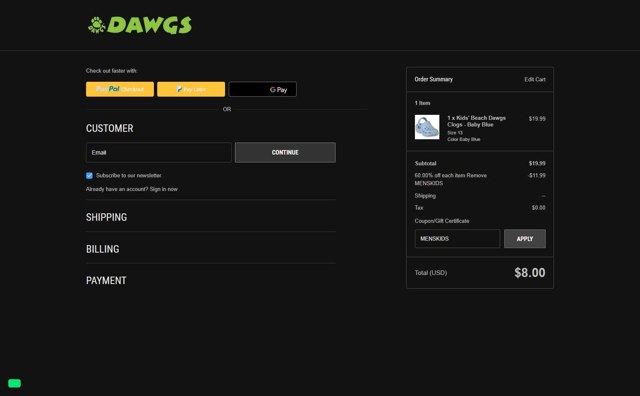Select the '1 Item' count label
This screenshot has height=396, width=640.
(422, 103)
